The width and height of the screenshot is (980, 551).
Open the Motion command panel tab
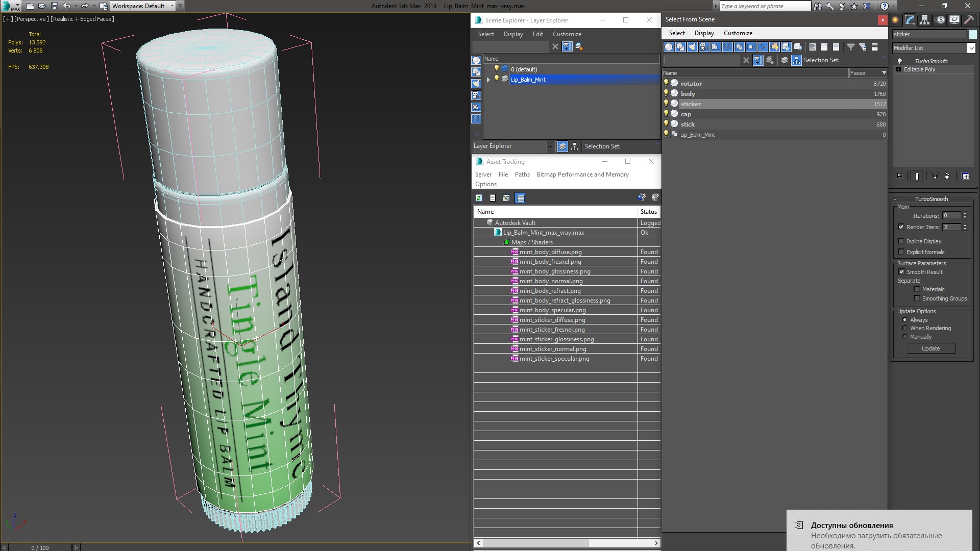tap(940, 20)
